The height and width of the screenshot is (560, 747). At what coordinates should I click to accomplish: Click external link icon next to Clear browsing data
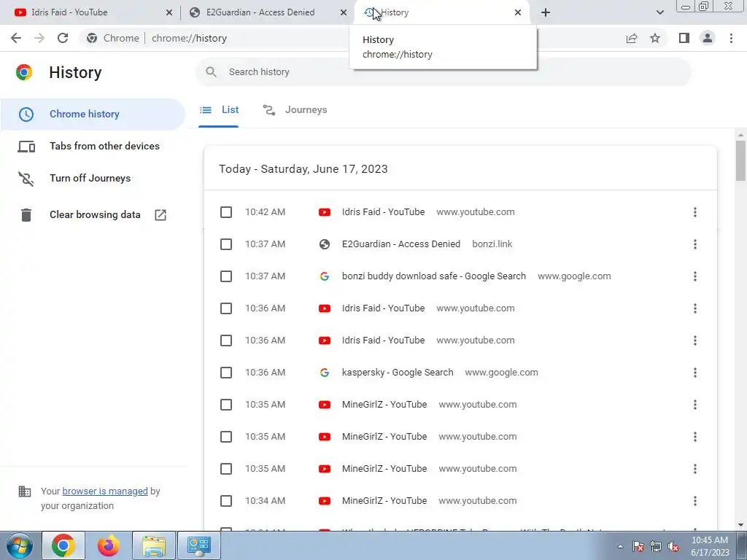click(x=160, y=215)
